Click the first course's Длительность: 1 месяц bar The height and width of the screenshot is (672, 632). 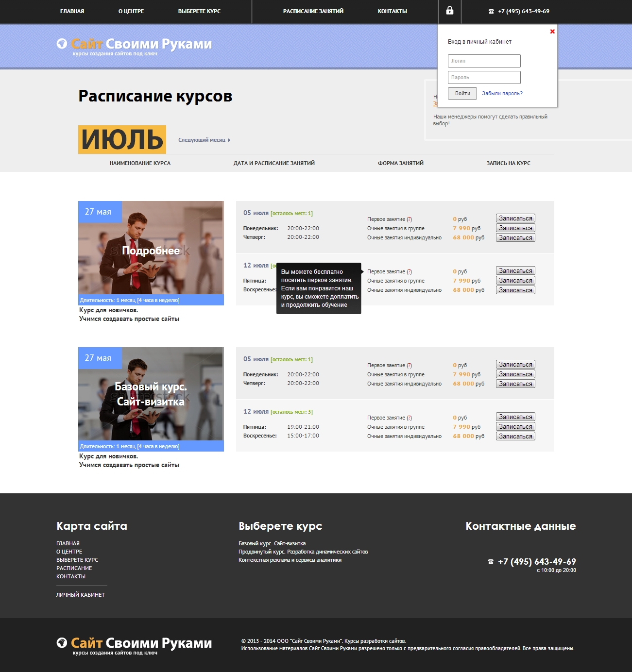point(151,300)
